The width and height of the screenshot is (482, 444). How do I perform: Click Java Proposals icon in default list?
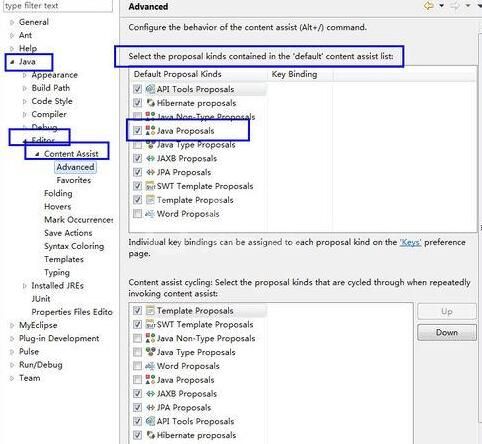(x=150, y=131)
